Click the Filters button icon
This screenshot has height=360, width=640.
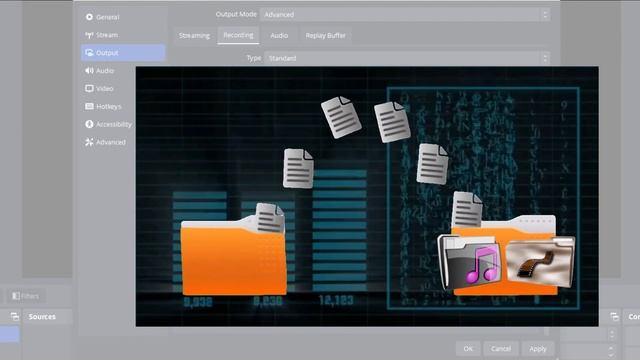[16, 296]
